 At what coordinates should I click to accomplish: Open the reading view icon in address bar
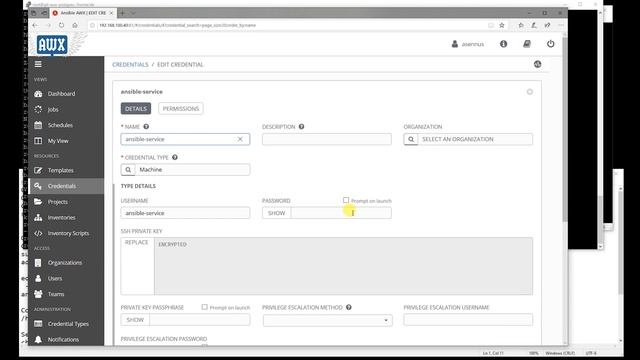point(491,25)
